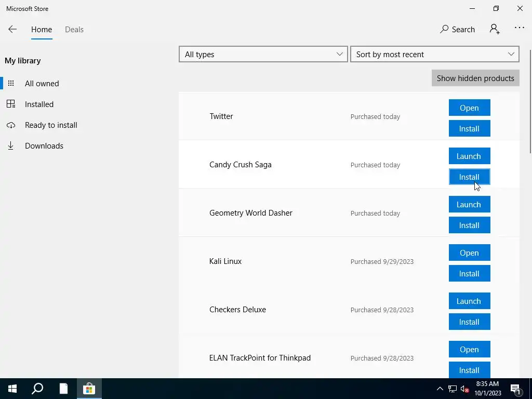Screen dimensions: 532x399
Task: Click the My library heading
Action: coord(23,61)
